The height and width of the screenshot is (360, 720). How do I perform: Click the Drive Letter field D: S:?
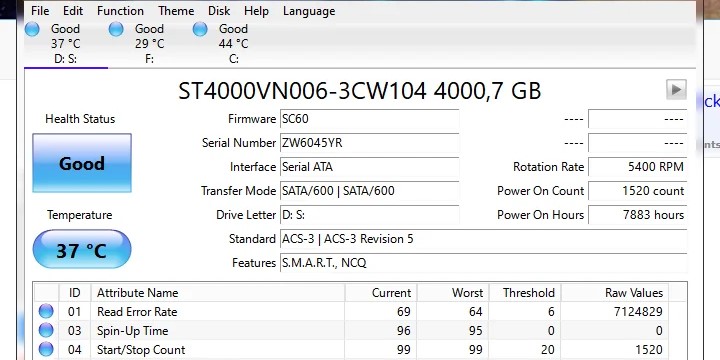(370, 214)
